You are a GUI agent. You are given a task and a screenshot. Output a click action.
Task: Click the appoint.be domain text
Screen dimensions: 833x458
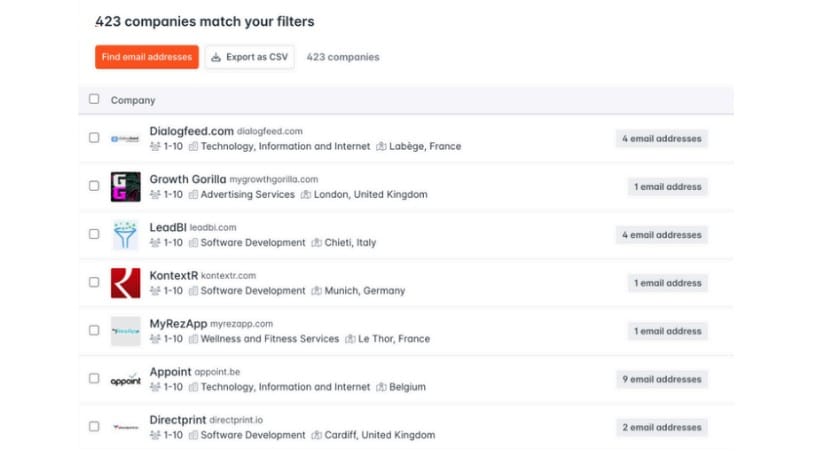[x=217, y=372]
